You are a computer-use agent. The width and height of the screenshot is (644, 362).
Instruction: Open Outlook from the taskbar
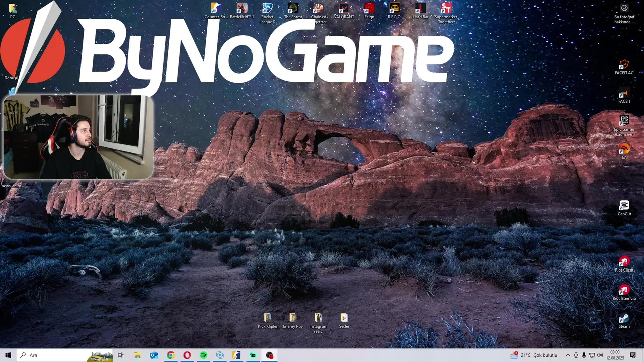pos(154,355)
